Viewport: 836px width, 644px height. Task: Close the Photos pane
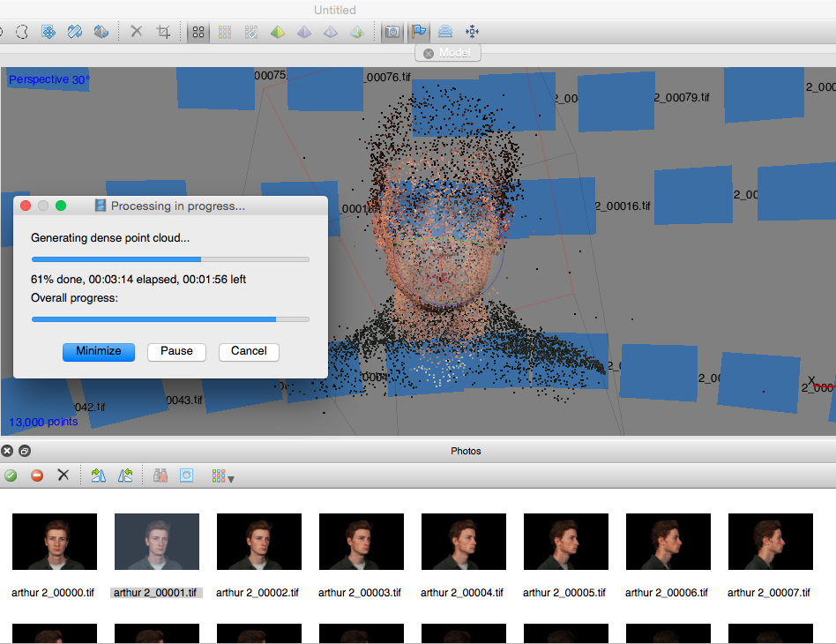pos(7,451)
